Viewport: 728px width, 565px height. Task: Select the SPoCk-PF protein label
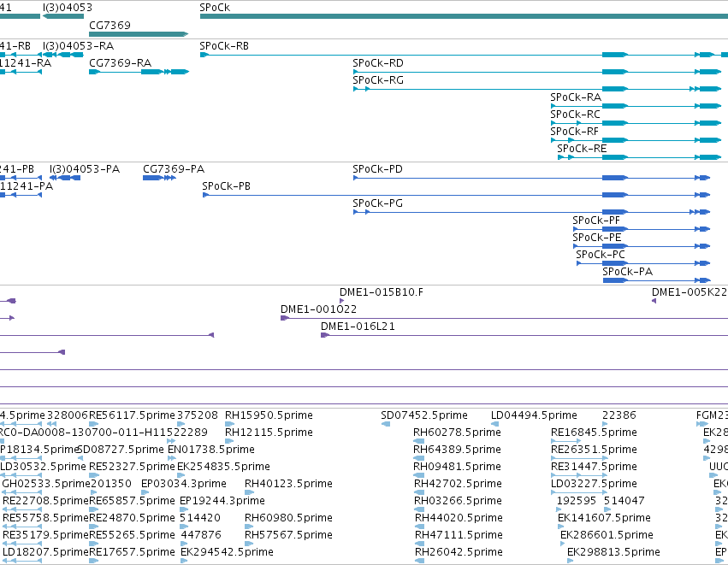[x=596, y=221]
